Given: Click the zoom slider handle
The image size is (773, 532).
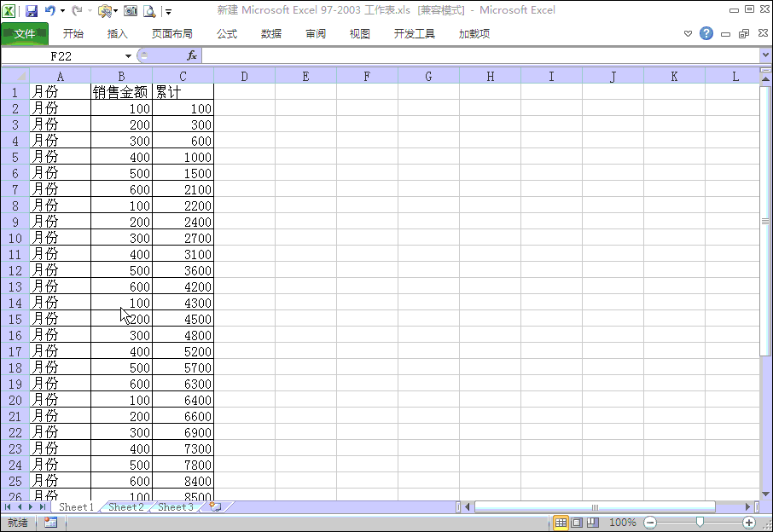Looking at the screenshot, I should point(700,522).
